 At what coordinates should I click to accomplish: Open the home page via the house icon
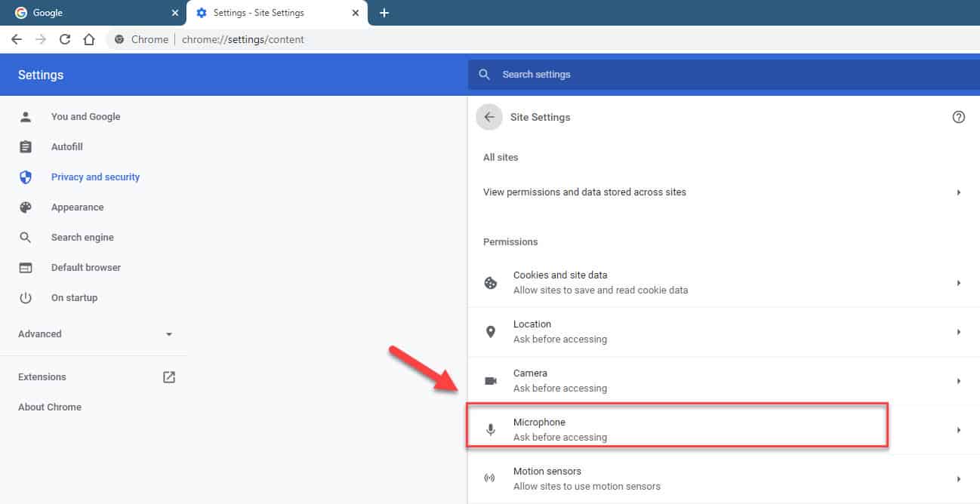(89, 39)
